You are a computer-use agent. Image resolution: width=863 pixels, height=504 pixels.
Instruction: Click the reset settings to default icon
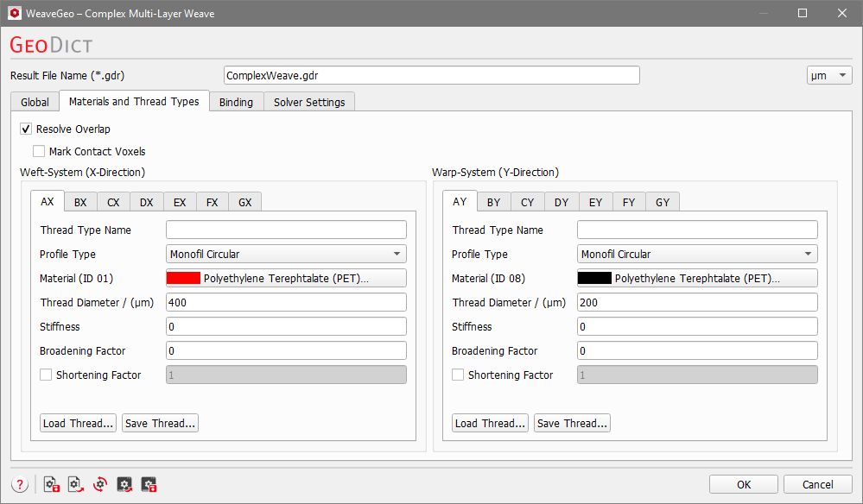(100, 484)
